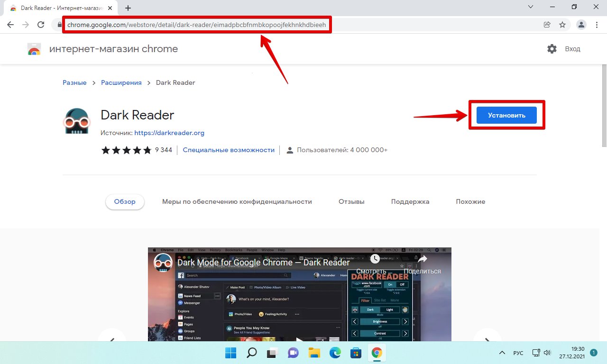The width and height of the screenshot is (607, 364).
Task: Open the Специальные возможности category link
Action: tap(229, 150)
